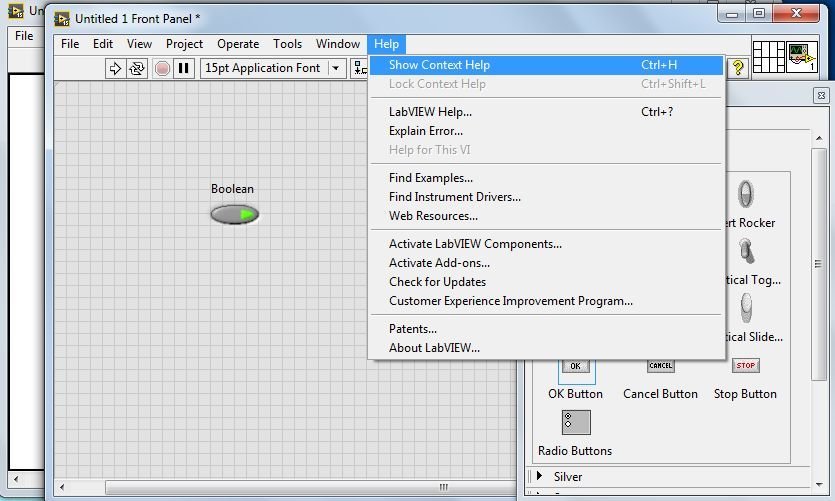Choose Activate Add-ons... menu item

(x=546, y=263)
